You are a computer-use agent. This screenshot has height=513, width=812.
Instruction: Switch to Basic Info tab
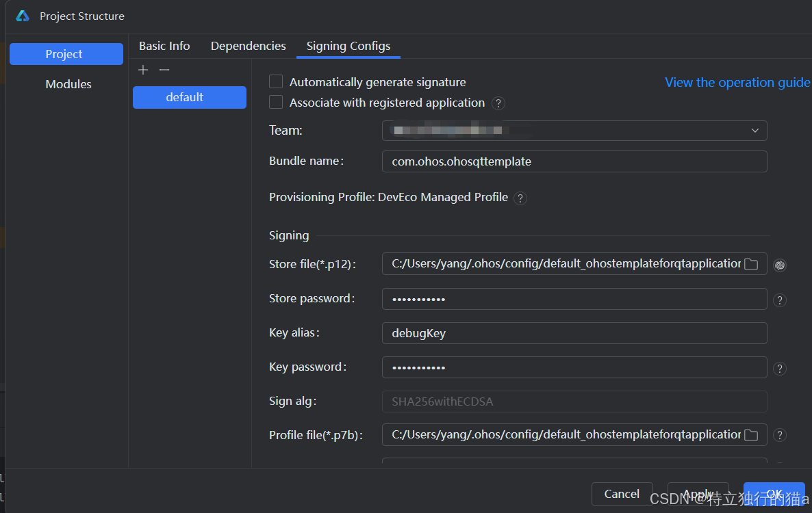click(164, 46)
